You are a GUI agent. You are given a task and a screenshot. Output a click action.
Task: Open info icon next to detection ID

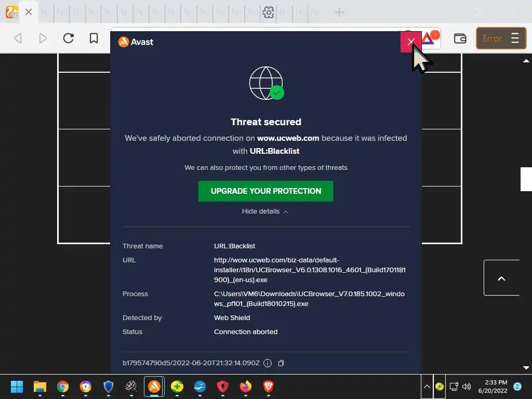[x=268, y=363]
